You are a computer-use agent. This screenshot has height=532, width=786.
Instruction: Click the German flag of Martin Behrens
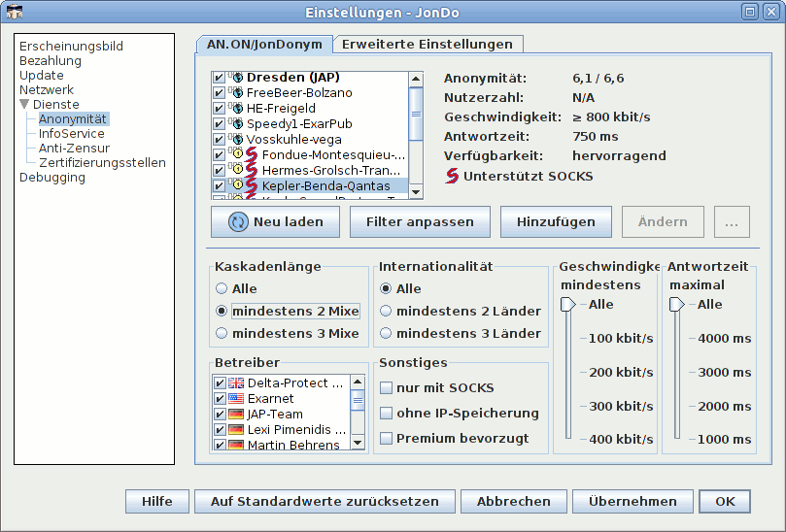(236, 445)
